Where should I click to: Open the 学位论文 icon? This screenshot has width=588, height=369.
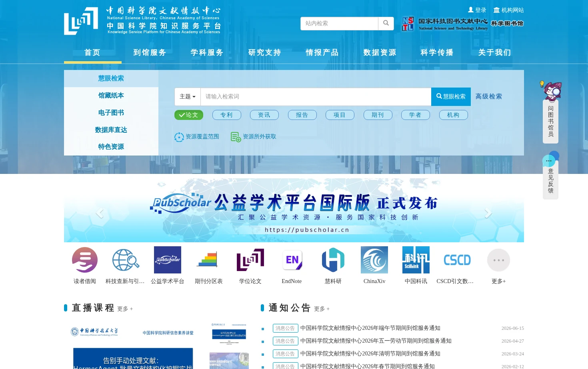tap(250, 260)
